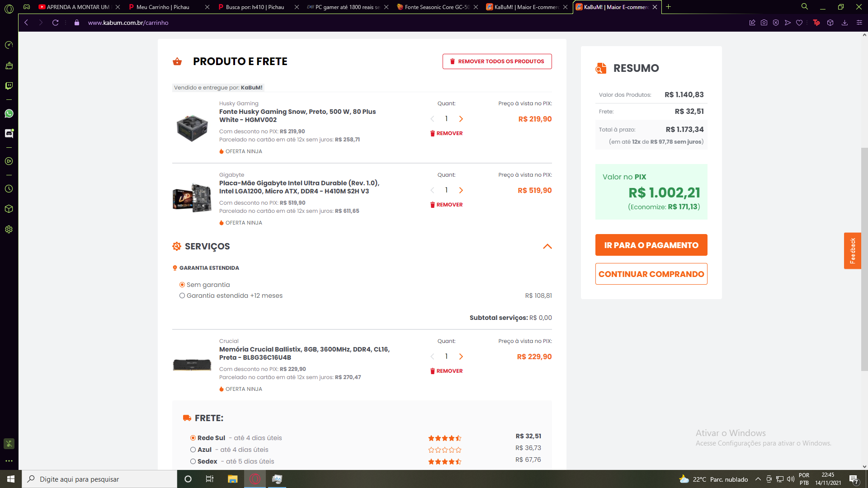Open downloads icon in browser toolbar
868x488 pixels.
click(x=844, y=23)
